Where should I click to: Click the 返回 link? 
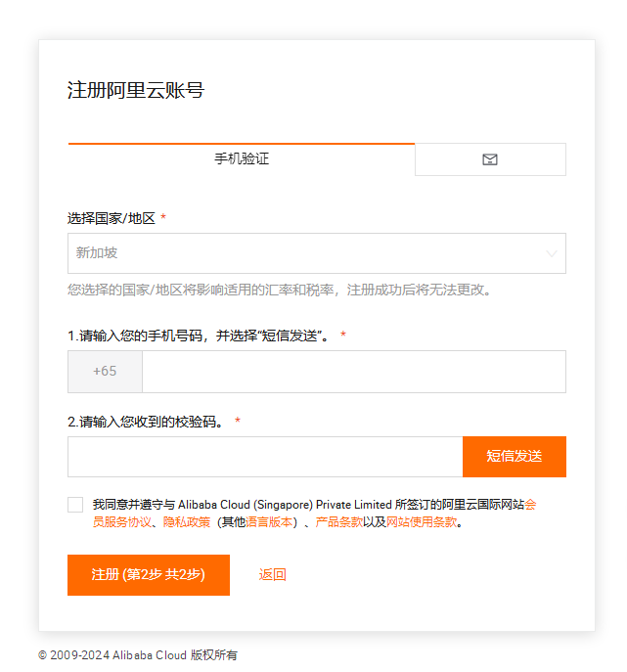tap(273, 575)
